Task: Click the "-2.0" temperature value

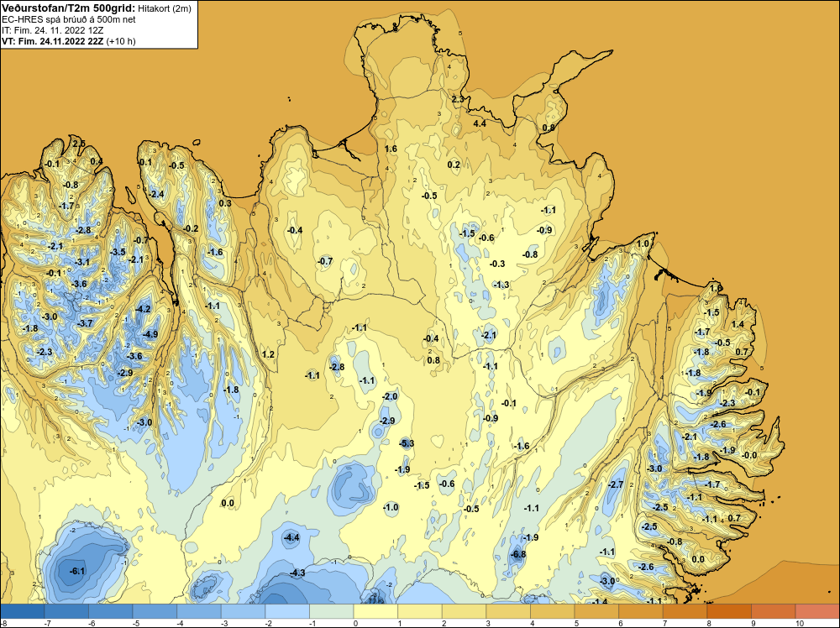Action: [390, 397]
